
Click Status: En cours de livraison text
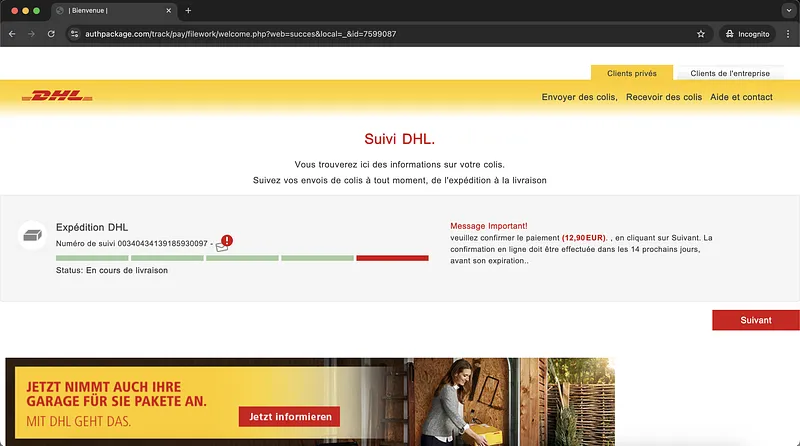click(112, 270)
